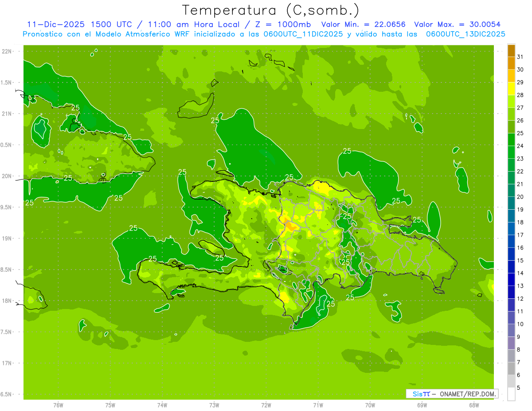Click the legend swatch between 26 and 27

[511, 114]
